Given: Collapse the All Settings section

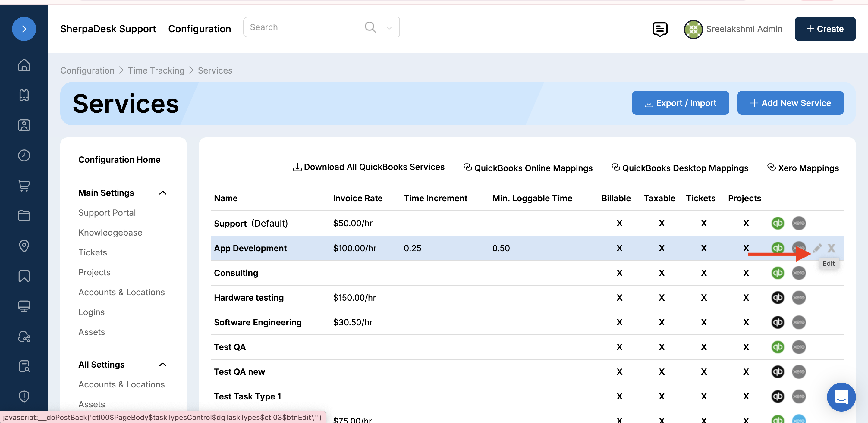Looking at the screenshot, I should point(163,364).
